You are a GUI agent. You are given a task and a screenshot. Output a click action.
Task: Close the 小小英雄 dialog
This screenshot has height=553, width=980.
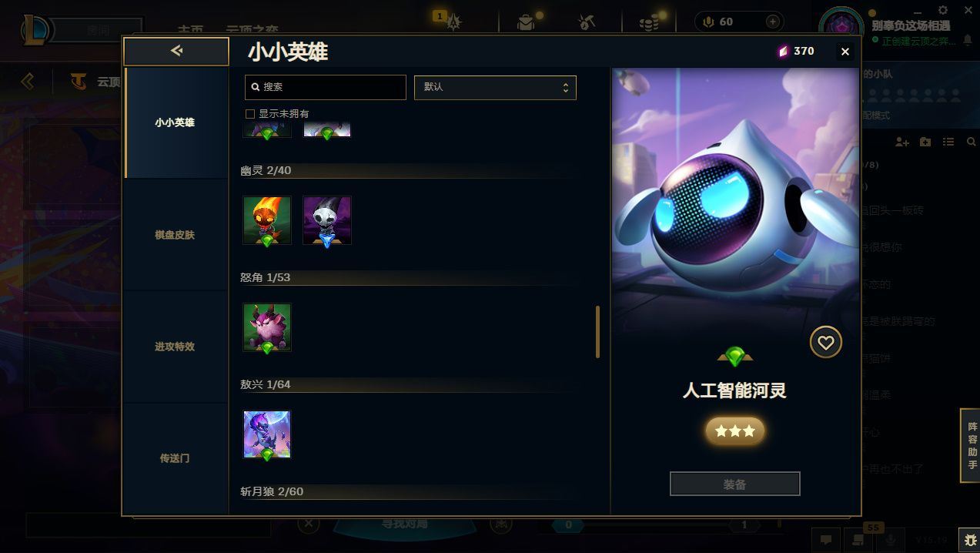(x=845, y=52)
